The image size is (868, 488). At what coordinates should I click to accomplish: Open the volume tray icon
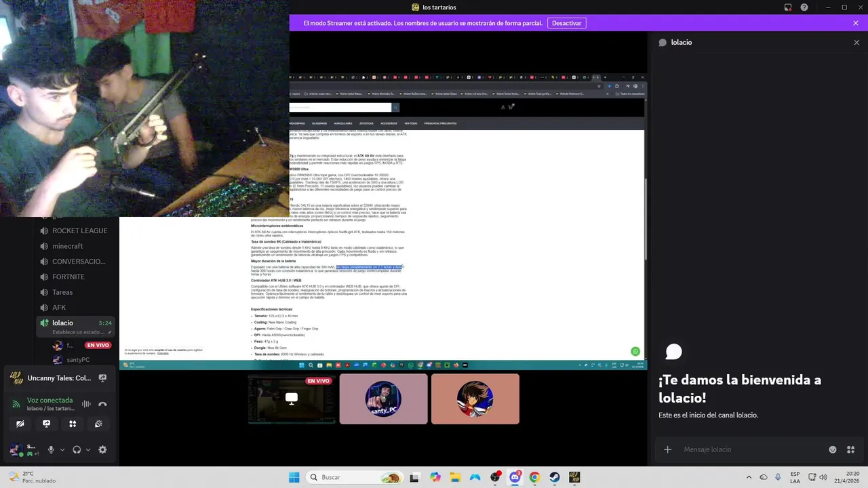pyautogui.click(x=824, y=477)
